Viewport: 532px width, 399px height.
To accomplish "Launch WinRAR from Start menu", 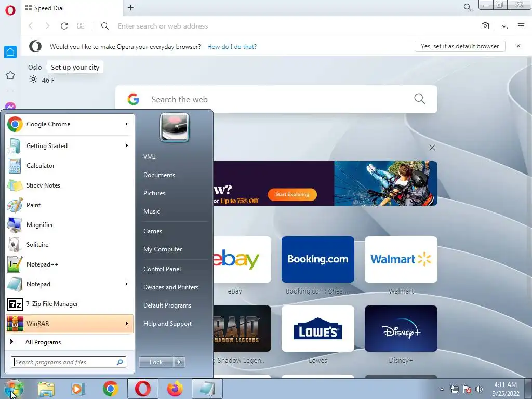I will [64, 323].
